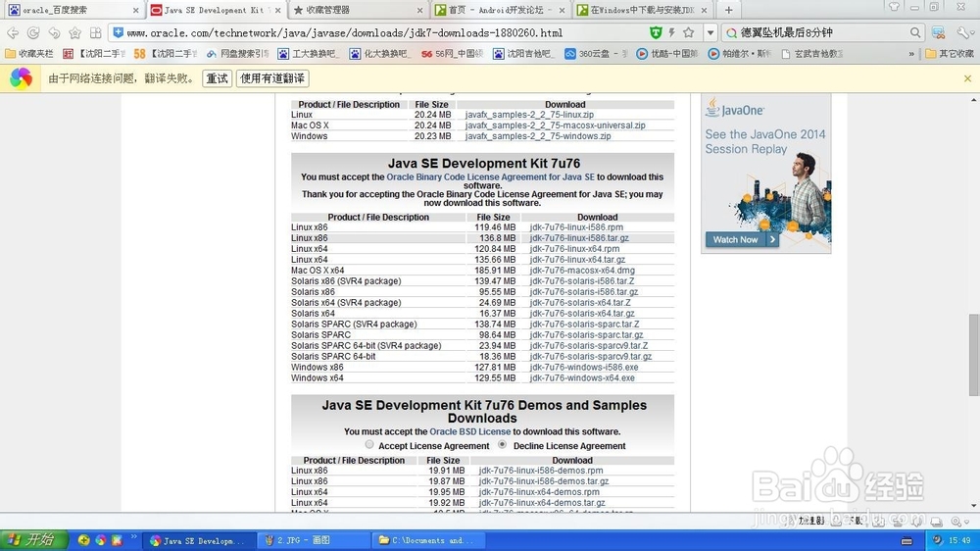Open the screenshot scissors tool icon

(938, 32)
